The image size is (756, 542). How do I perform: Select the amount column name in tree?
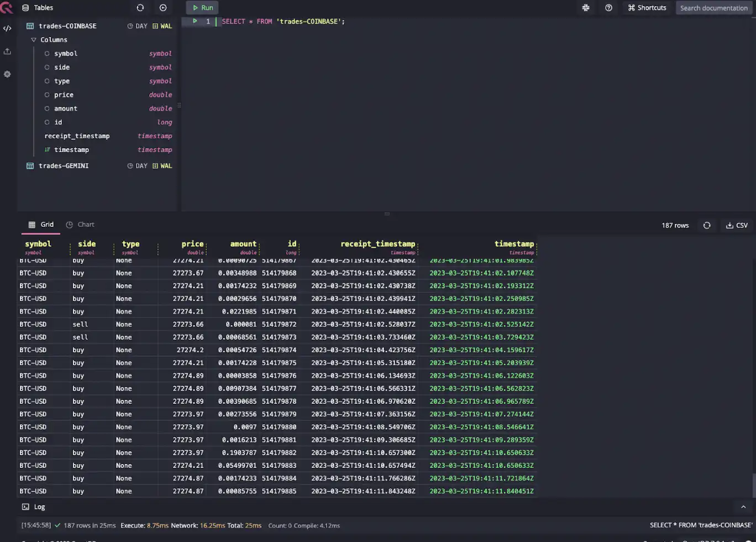coord(66,109)
